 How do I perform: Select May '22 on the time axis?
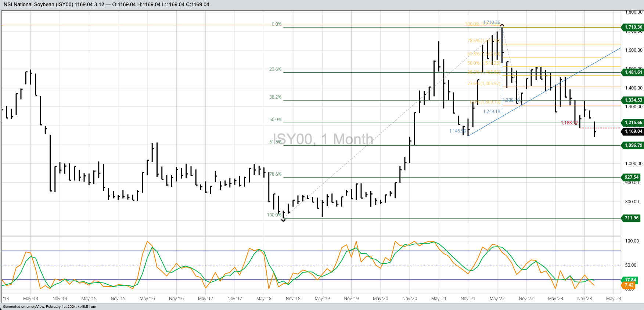pos(497,299)
